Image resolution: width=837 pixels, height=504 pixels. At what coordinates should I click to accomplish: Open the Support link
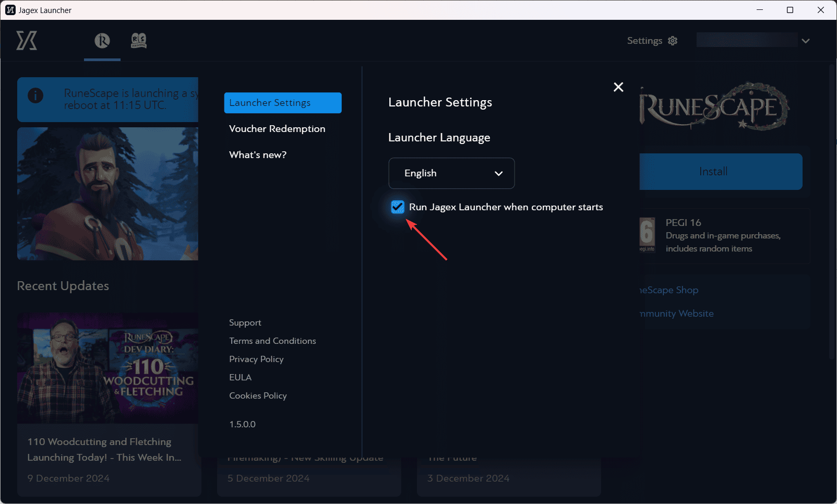[245, 322]
